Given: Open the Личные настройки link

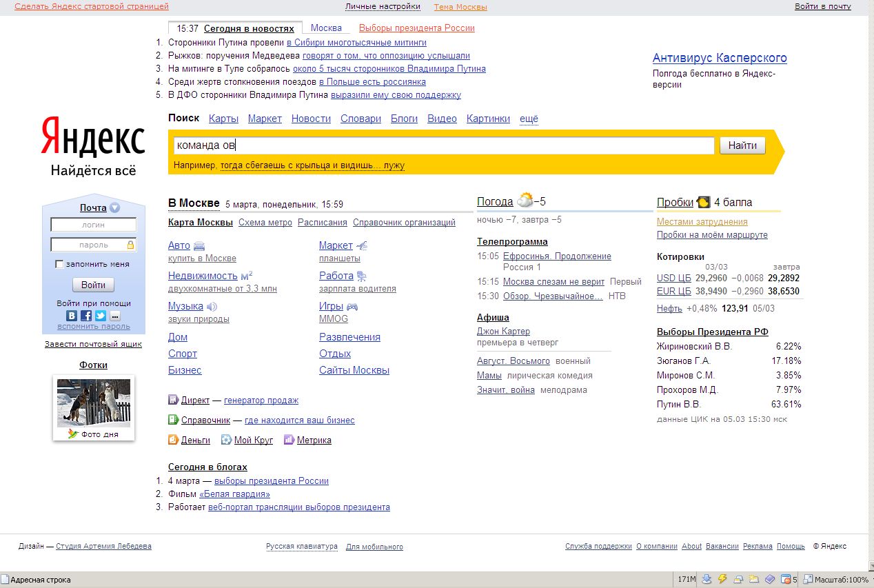Looking at the screenshot, I should tap(383, 6).
